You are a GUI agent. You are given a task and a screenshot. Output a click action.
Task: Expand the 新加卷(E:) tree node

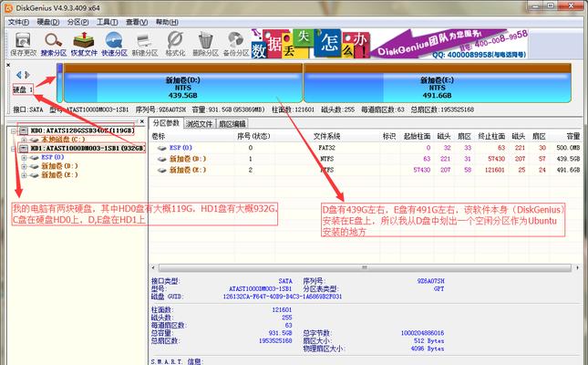point(24,175)
